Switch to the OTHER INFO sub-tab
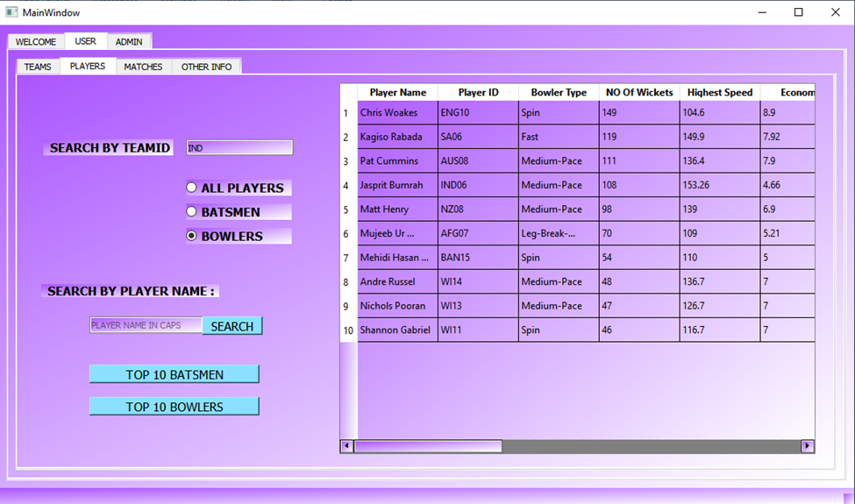 207,67
